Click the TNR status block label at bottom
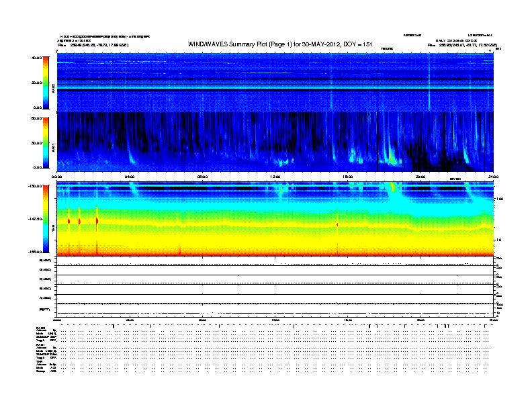This screenshot has width=532, height=411. click(x=39, y=361)
